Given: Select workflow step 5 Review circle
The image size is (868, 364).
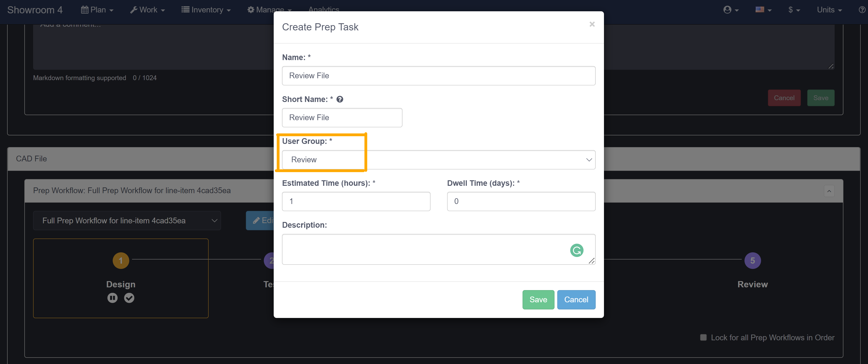Looking at the screenshot, I should (752, 260).
